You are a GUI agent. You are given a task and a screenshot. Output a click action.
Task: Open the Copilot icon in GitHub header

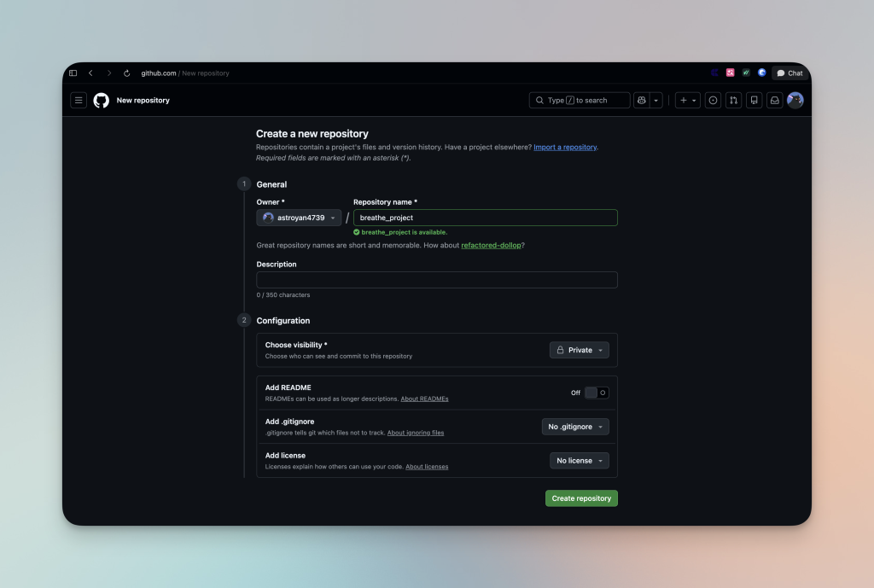tap(642, 101)
